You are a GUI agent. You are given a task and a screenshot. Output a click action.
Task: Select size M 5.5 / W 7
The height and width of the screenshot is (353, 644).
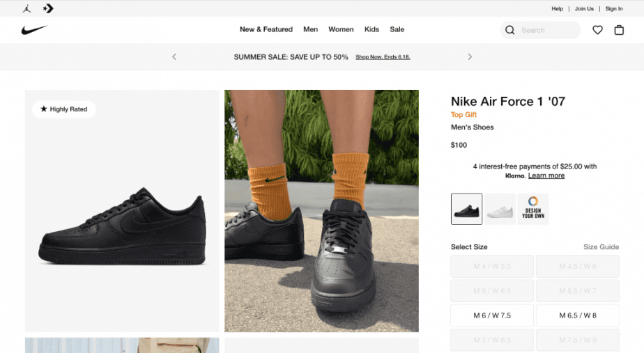(x=578, y=291)
